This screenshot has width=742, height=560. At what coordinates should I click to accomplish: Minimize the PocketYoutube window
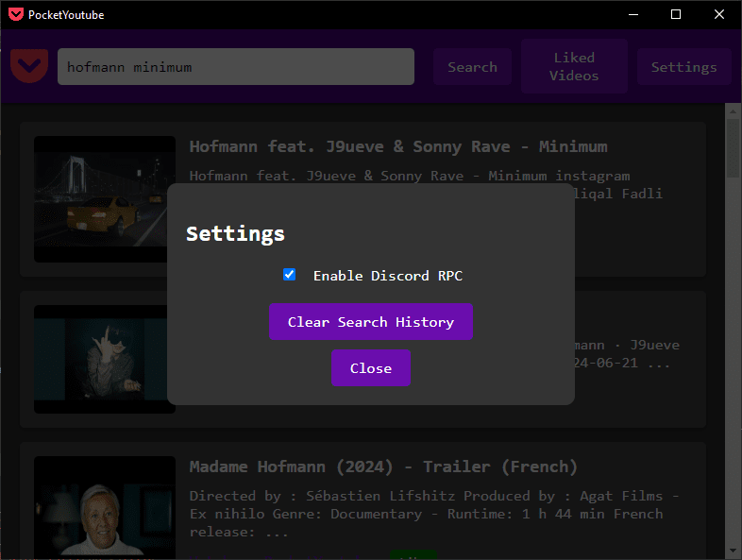tap(633, 14)
